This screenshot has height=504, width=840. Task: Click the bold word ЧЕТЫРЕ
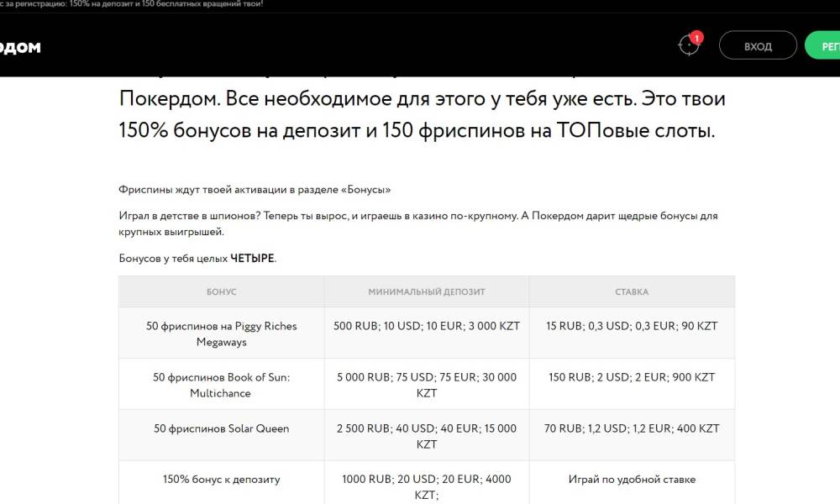[252, 258]
